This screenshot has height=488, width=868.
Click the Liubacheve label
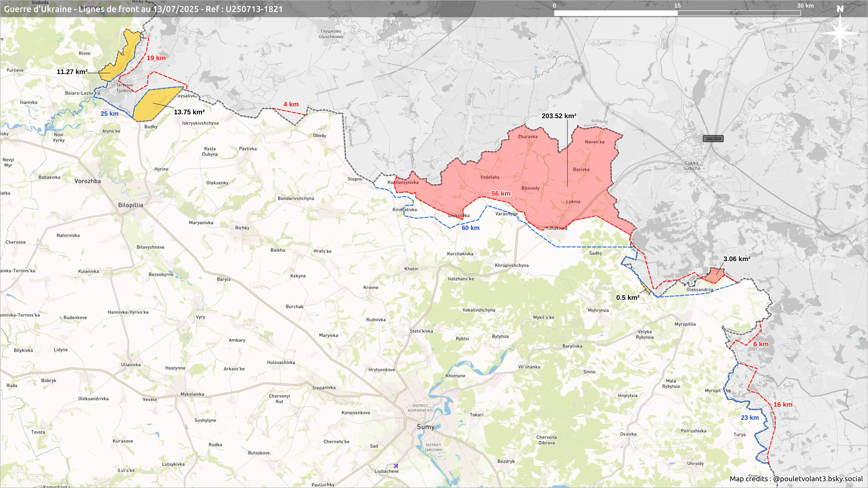(387, 471)
